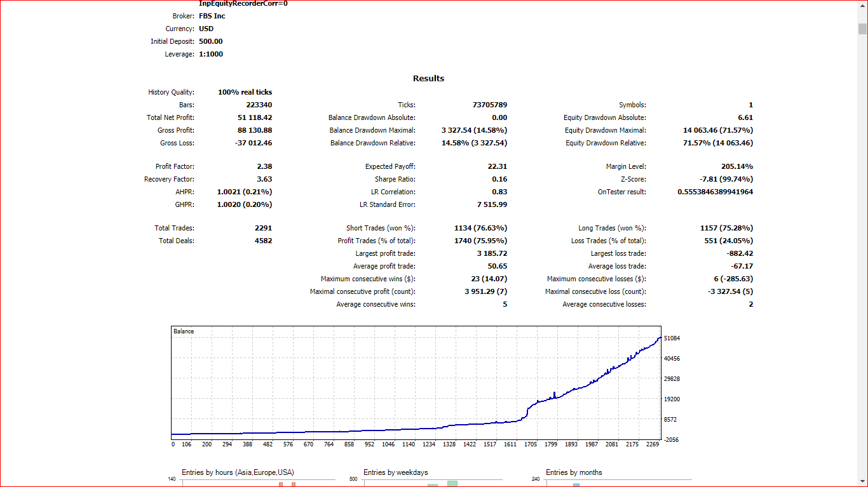Click the leverage value 1:1000
Screen dimensions: 868x487
click(x=211, y=54)
